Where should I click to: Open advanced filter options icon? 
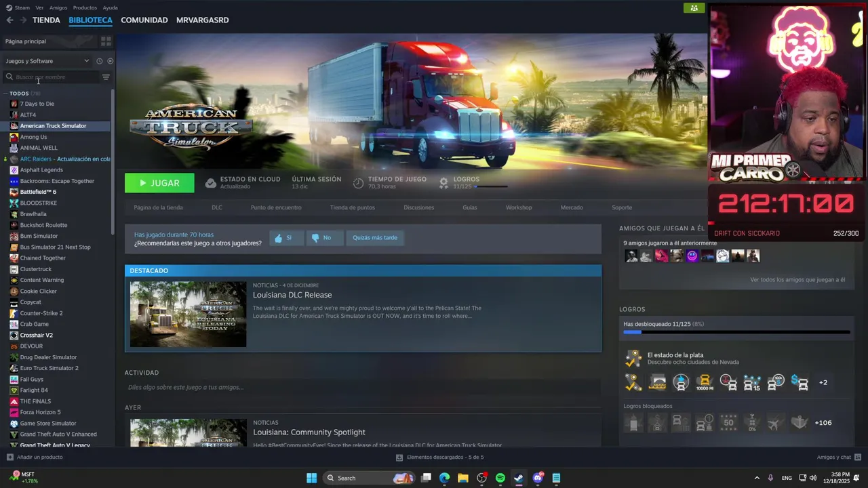(106, 77)
